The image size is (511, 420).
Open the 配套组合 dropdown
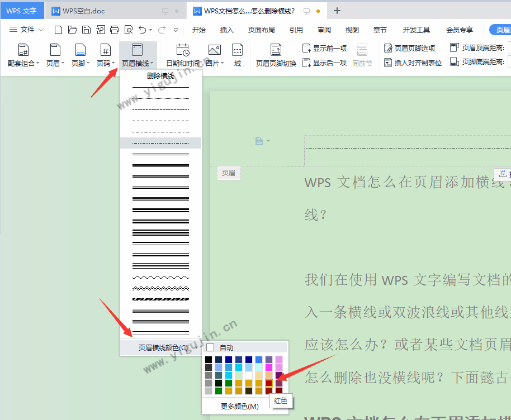23,55
